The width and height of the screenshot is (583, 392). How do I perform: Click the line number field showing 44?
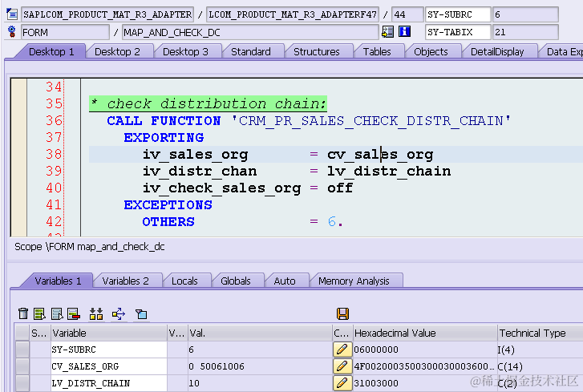[x=407, y=14]
